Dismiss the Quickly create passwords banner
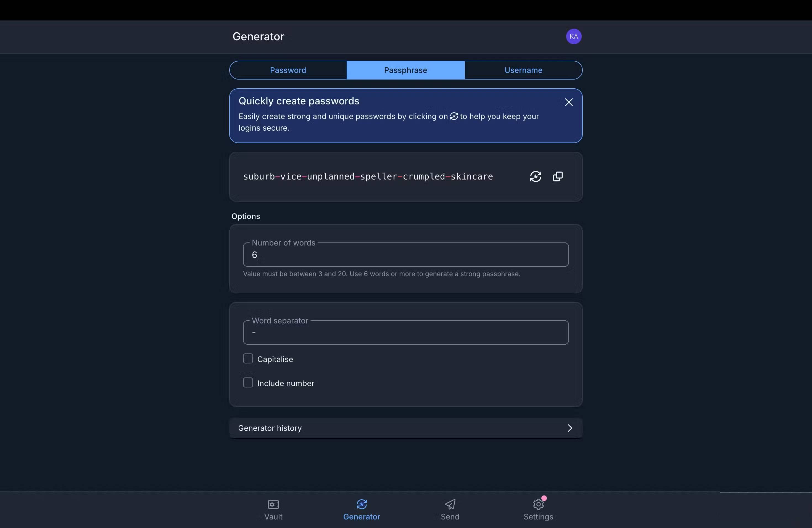 pos(568,102)
